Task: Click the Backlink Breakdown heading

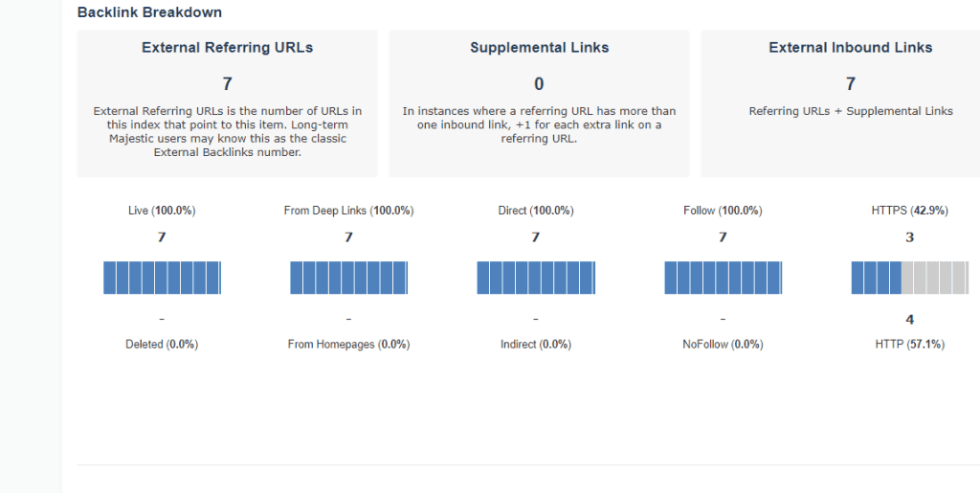Action: point(149,12)
